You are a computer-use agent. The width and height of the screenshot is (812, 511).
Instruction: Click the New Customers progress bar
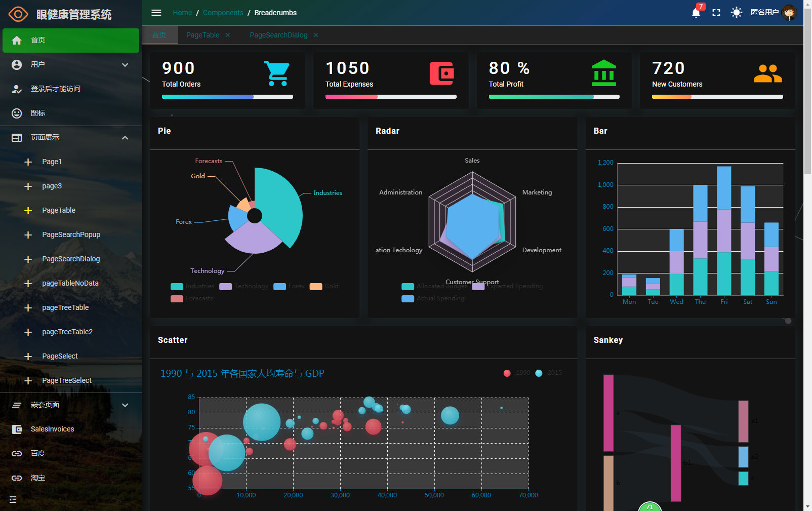point(717,97)
